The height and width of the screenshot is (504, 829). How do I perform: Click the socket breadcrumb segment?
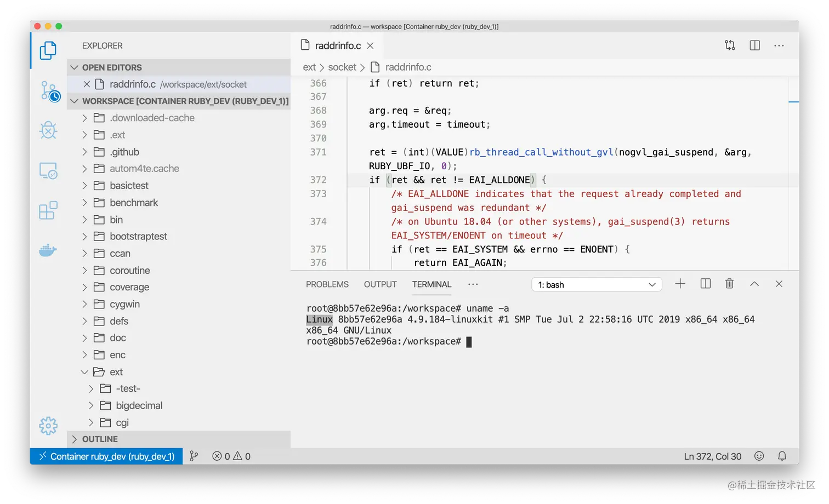[342, 67]
